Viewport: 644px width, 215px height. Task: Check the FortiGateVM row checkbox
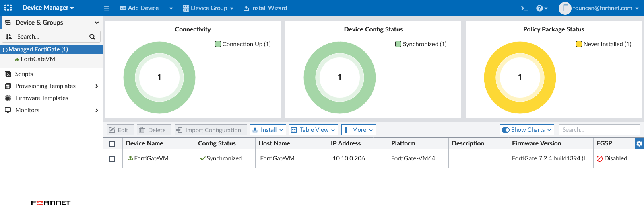coord(112,159)
